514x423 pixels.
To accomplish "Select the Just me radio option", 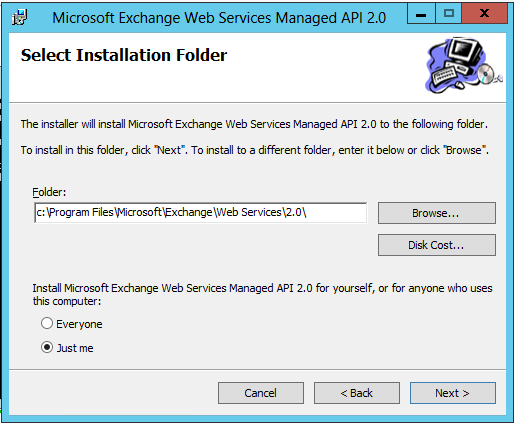I will pyautogui.click(x=47, y=347).
